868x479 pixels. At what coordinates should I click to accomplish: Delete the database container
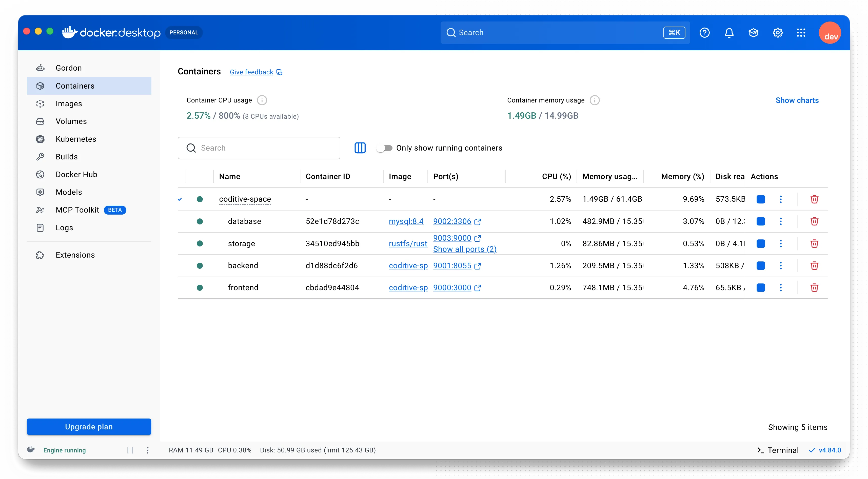[x=814, y=221]
